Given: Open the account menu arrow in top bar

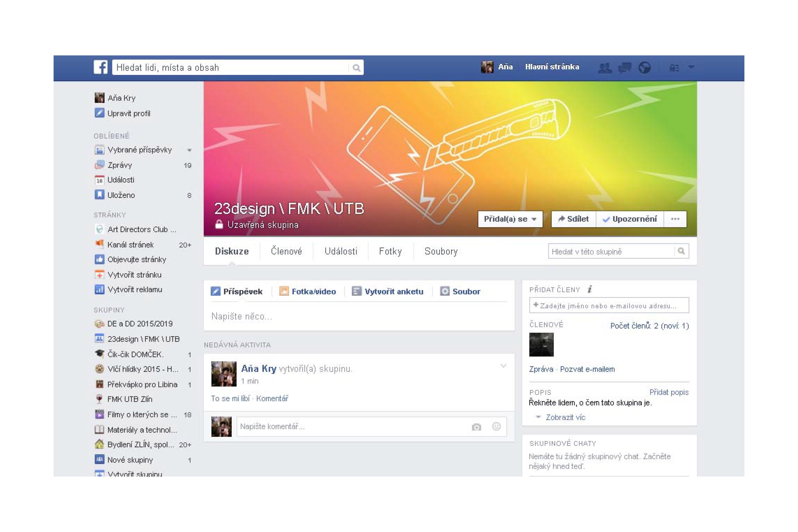Looking at the screenshot, I should [x=691, y=67].
